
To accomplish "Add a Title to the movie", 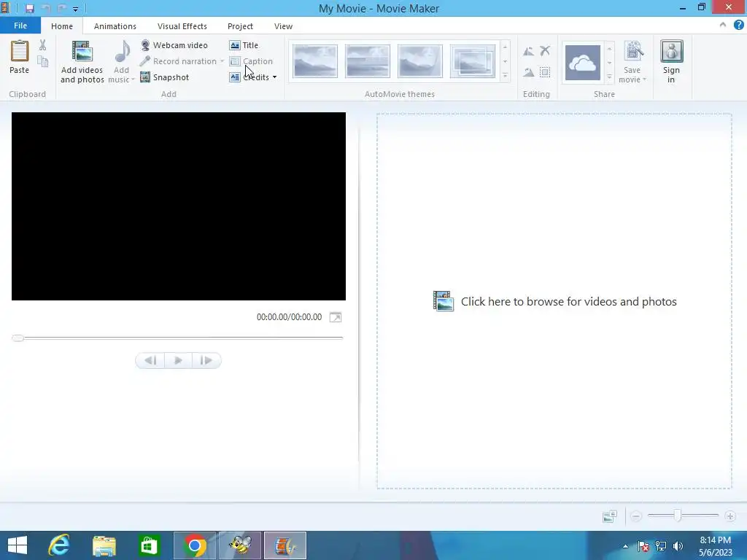I will pyautogui.click(x=244, y=45).
